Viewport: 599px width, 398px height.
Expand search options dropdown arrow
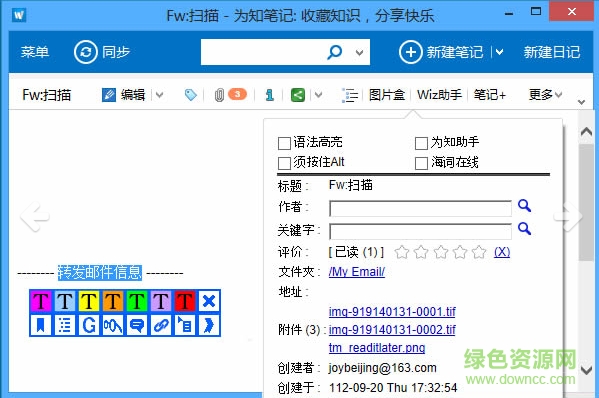pos(359,53)
